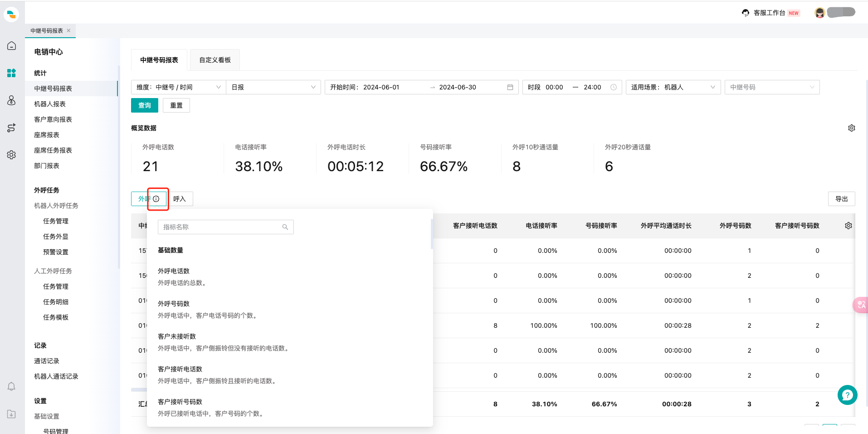Open the workflow route icon in sidebar

click(x=12, y=128)
